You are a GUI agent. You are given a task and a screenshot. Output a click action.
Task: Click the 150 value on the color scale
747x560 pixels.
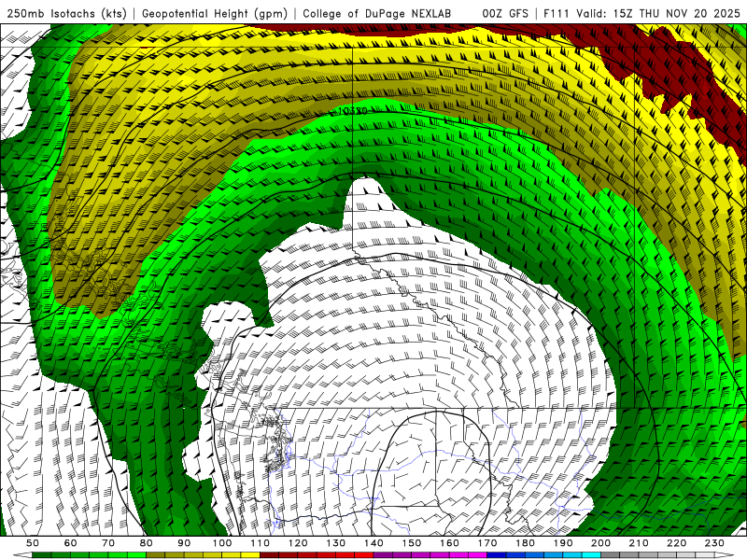point(412,543)
